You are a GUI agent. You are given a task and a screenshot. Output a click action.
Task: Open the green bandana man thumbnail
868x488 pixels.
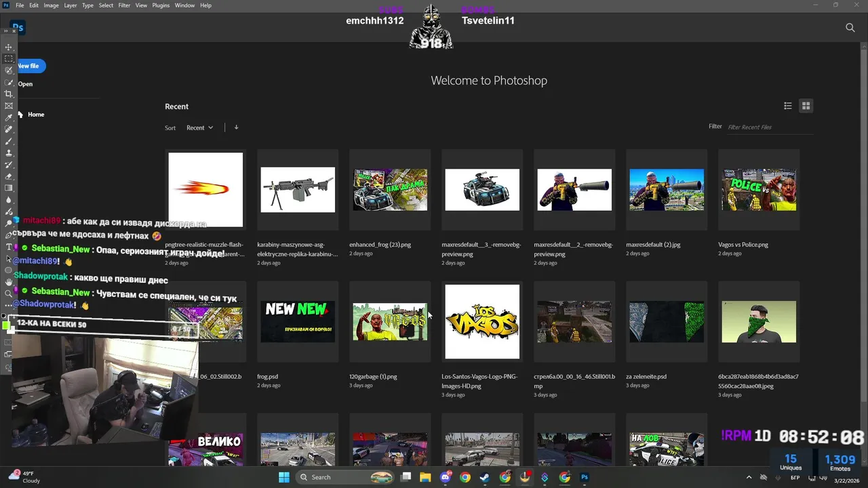(759, 321)
